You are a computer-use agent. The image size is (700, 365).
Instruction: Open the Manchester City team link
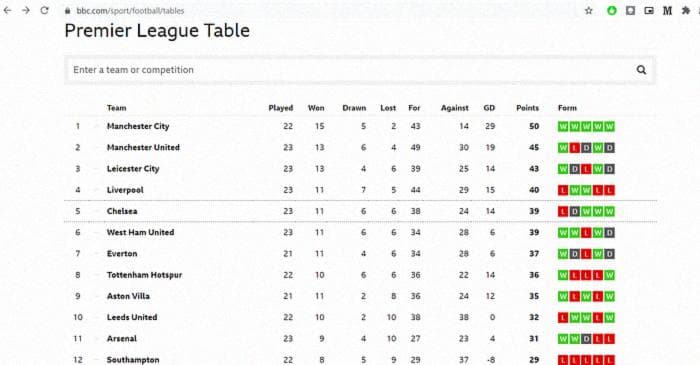[138, 126]
